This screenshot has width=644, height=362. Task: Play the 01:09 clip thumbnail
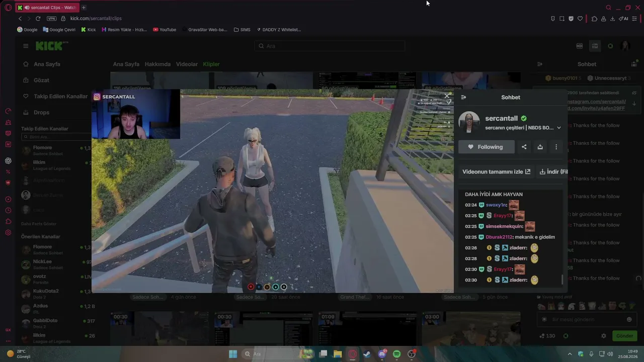(x=367, y=328)
